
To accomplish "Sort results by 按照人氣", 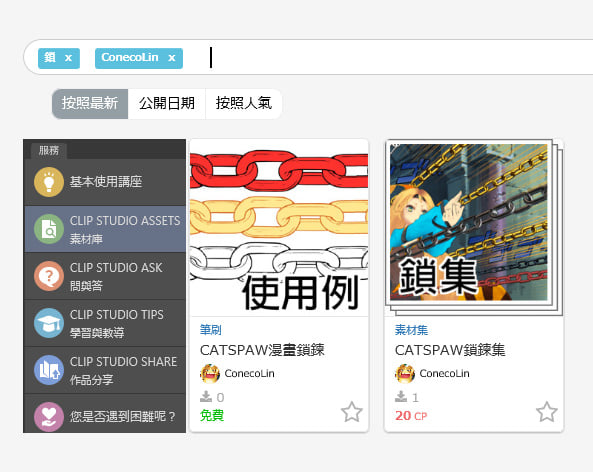I will click(244, 104).
